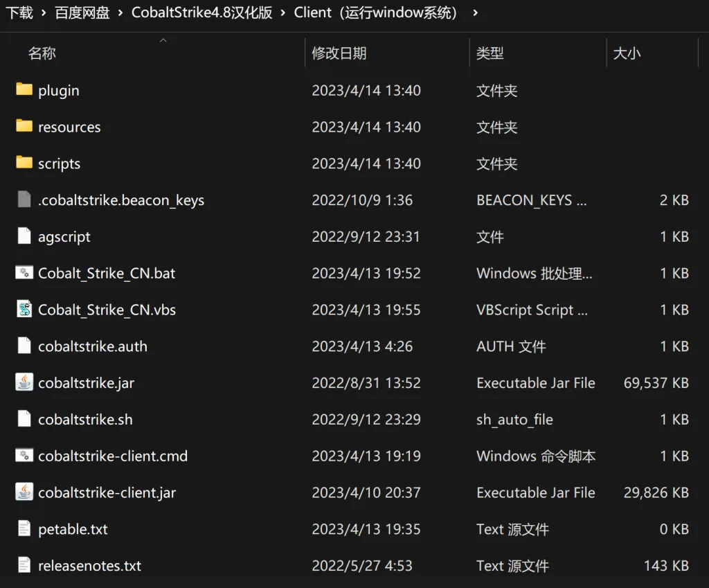709x588 pixels.
Task: Select the cobaltstrike.auth file name
Action: coord(93,346)
